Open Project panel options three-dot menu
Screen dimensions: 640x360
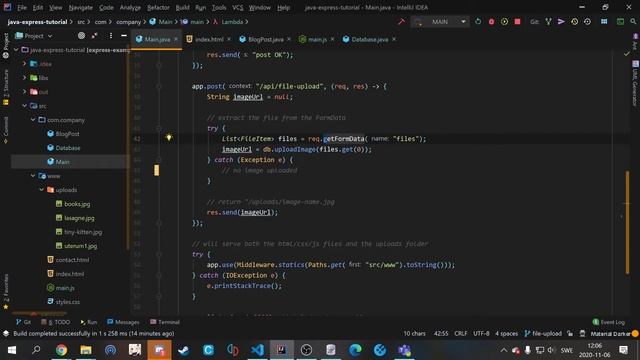(111, 36)
